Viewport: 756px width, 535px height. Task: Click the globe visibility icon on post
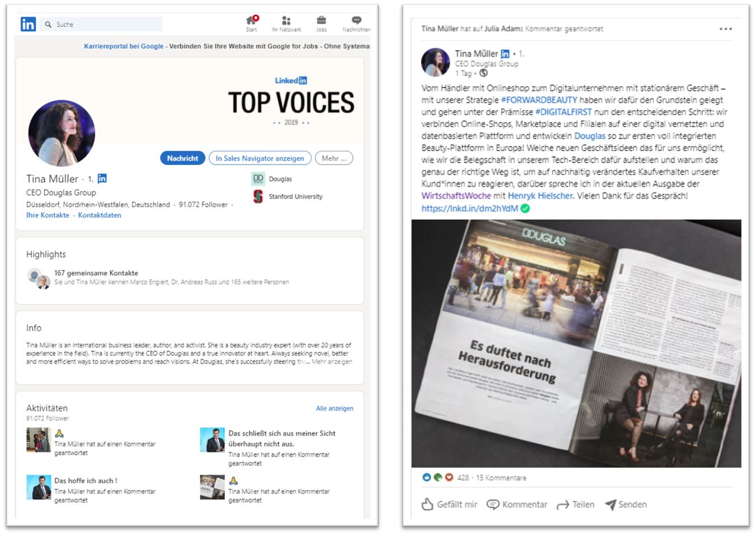click(483, 73)
